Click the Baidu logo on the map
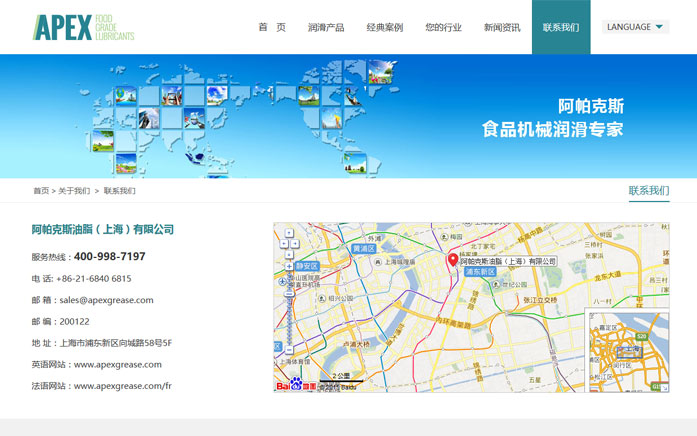697x436 pixels. pos(296,385)
